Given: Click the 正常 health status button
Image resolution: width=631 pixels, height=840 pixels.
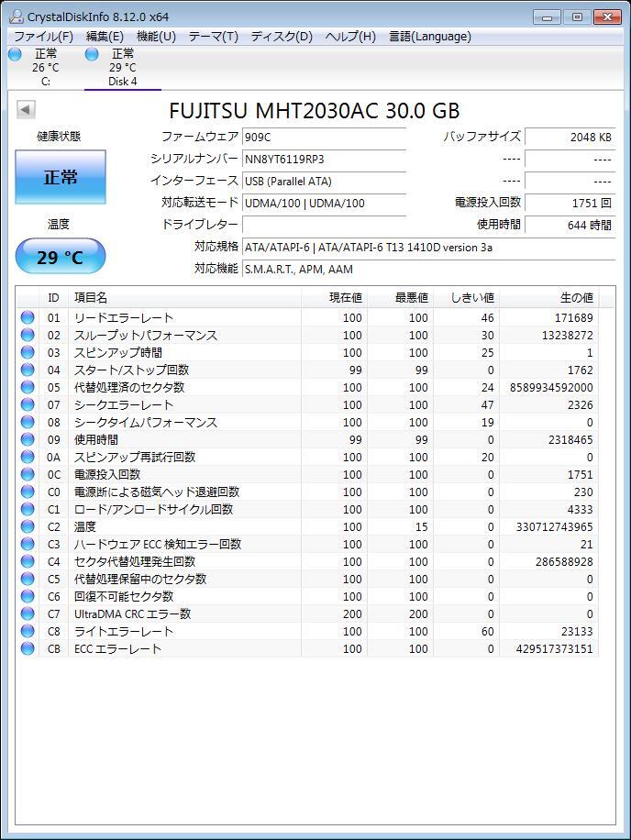Looking at the screenshot, I should pyautogui.click(x=61, y=177).
